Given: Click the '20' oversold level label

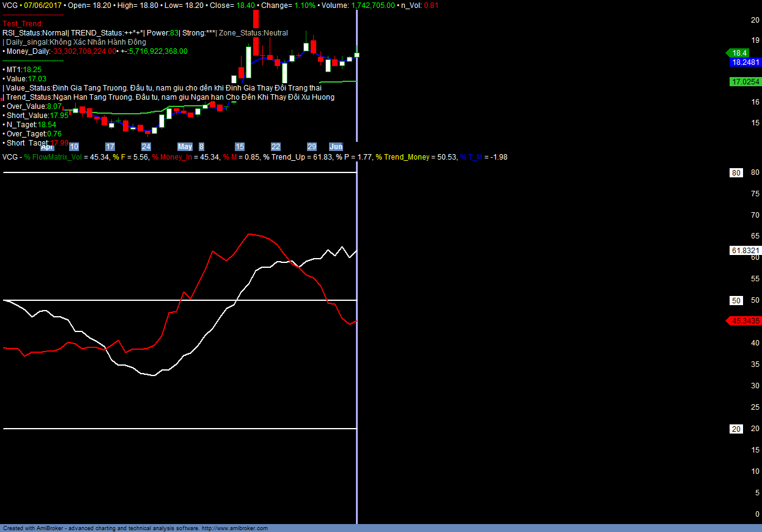Looking at the screenshot, I should pos(736,429).
